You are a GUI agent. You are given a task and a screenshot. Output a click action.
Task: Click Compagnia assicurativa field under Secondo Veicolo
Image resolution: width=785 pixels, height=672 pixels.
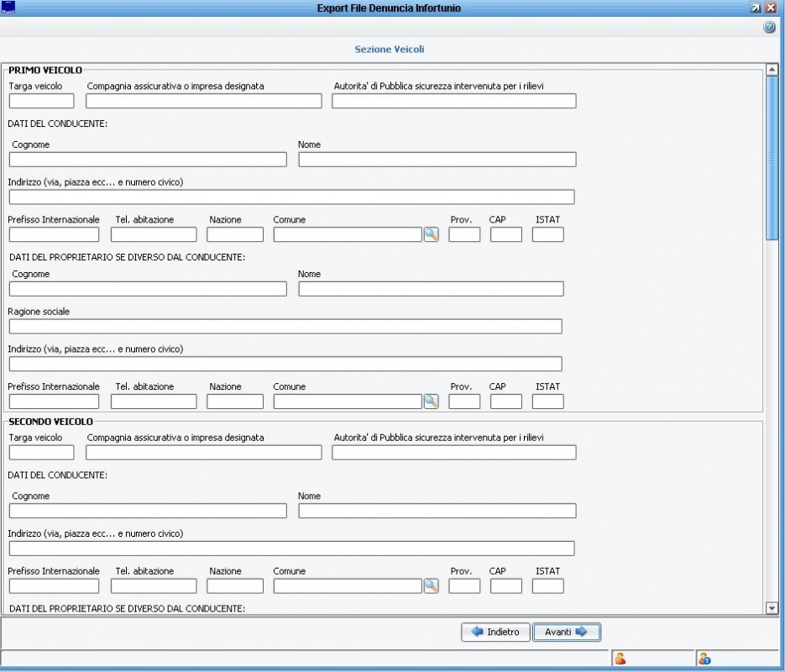pyautogui.click(x=203, y=453)
